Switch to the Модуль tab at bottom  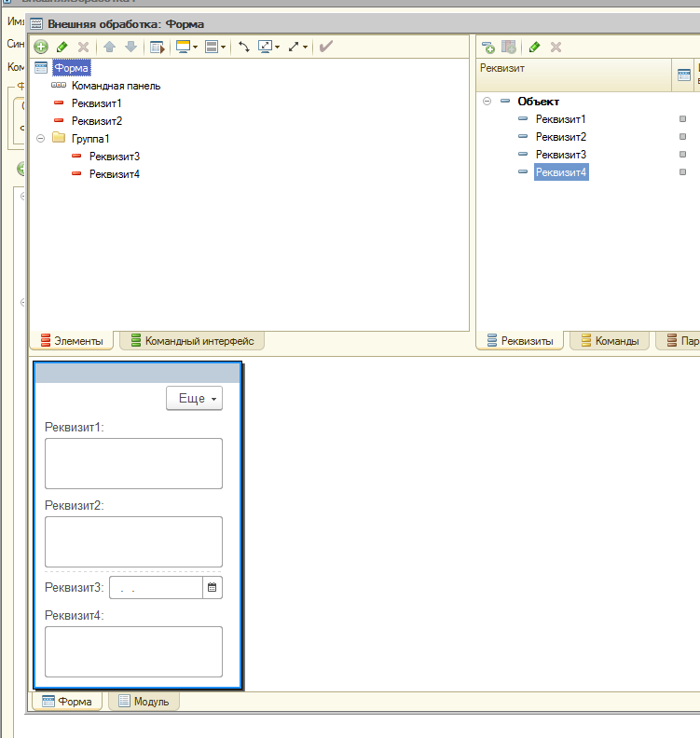point(144,702)
